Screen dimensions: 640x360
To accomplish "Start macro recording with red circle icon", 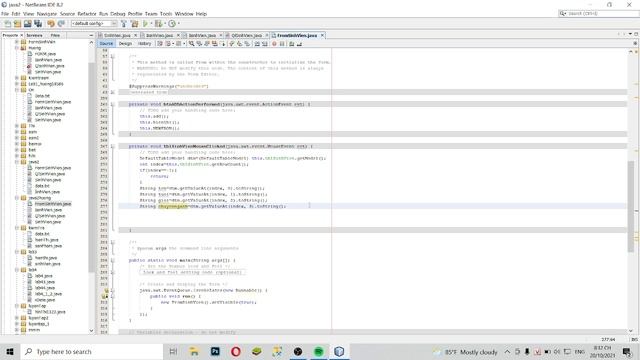I will (x=274, y=44).
